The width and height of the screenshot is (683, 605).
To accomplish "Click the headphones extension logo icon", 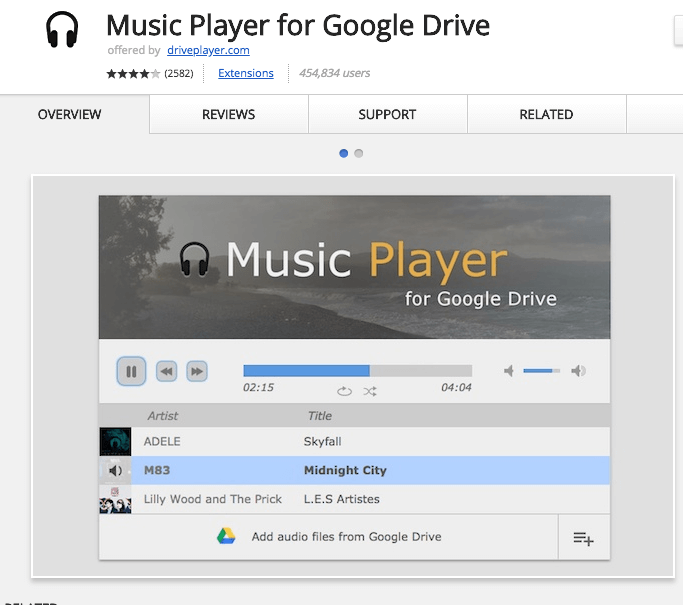I will point(62,30).
